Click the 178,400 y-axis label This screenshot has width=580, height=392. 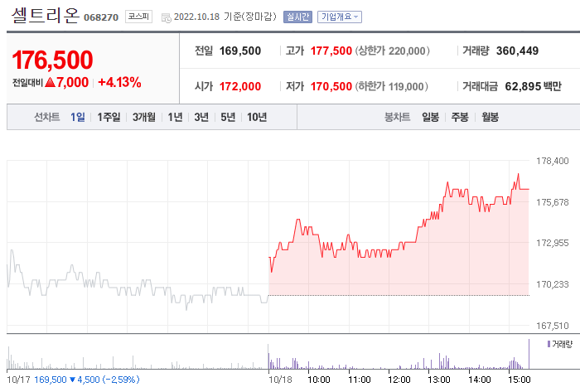[x=553, y=161]
